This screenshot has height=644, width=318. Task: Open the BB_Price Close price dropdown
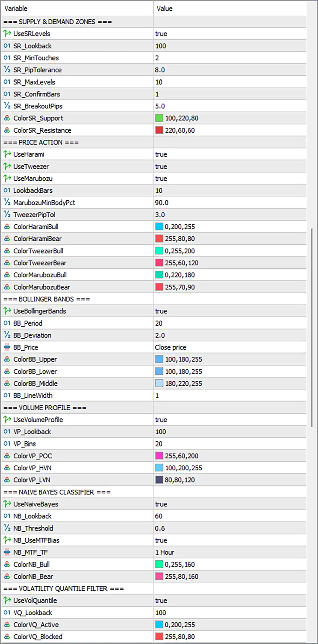[230, 347]
